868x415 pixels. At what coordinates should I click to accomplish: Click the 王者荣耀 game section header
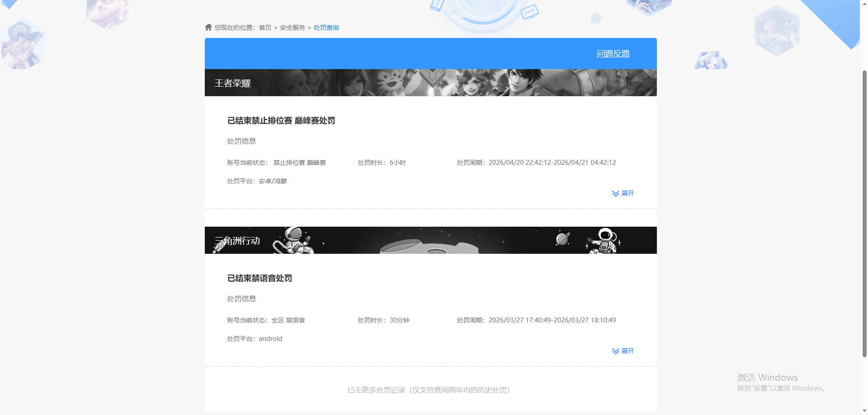(232, 83)
